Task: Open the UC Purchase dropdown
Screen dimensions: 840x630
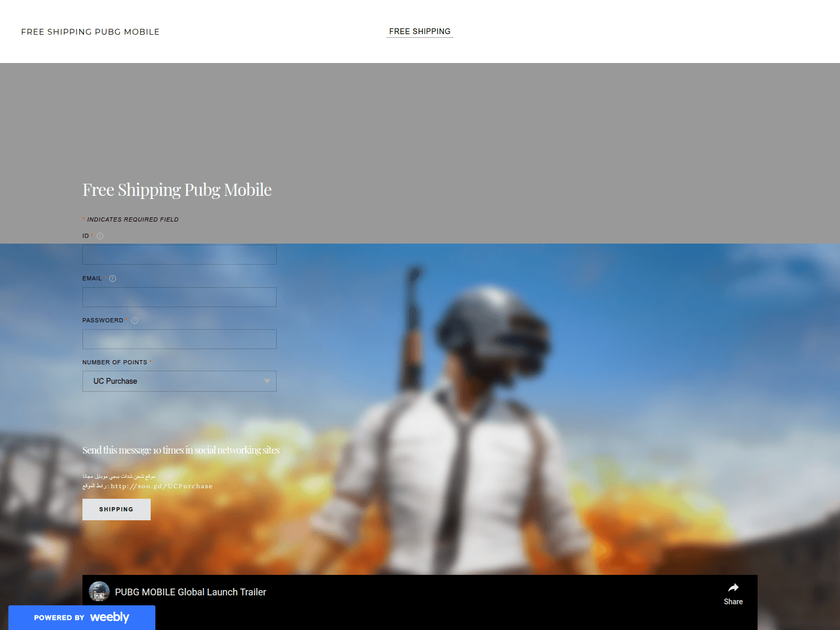Action: (x=180, y=381)
